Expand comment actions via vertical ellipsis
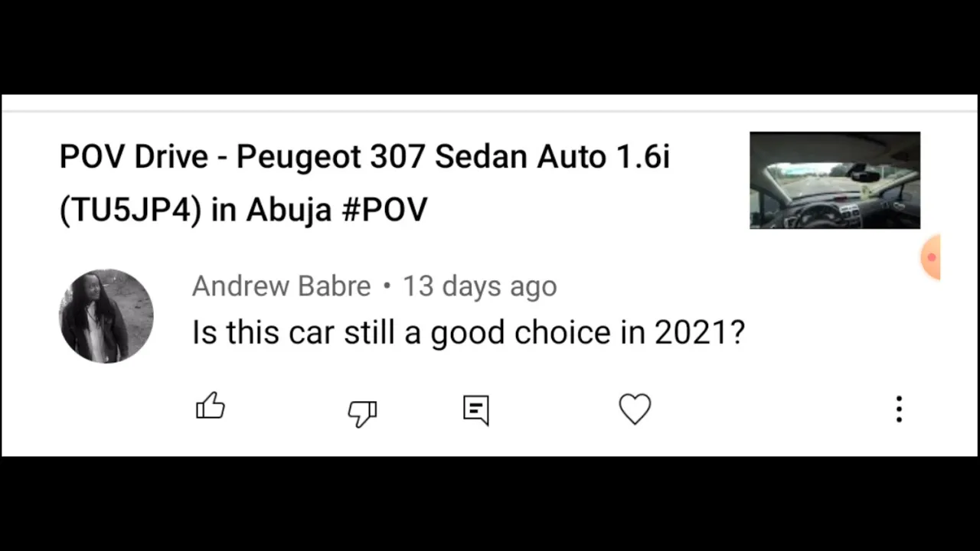The image size is (980, 551). click(899, 409)
